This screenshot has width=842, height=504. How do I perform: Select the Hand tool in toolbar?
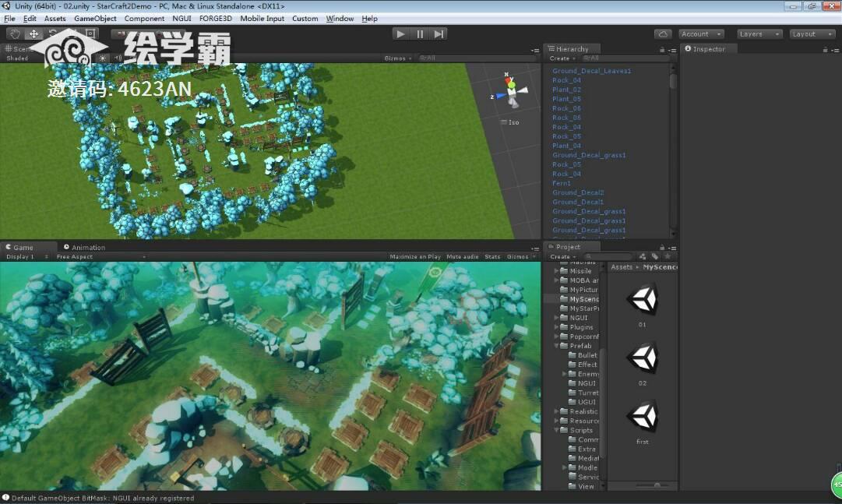point(15,33)
